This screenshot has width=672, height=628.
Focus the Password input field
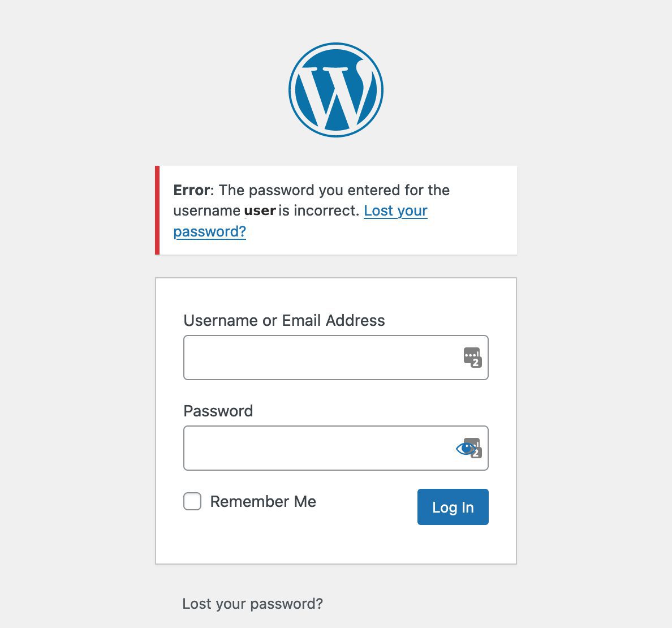[317, 448]
